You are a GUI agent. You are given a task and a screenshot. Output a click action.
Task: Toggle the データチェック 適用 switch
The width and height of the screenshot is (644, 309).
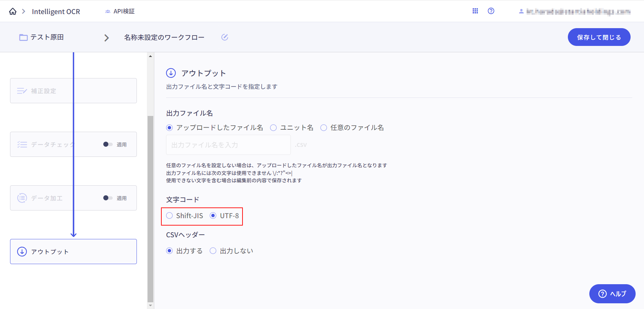108,144
